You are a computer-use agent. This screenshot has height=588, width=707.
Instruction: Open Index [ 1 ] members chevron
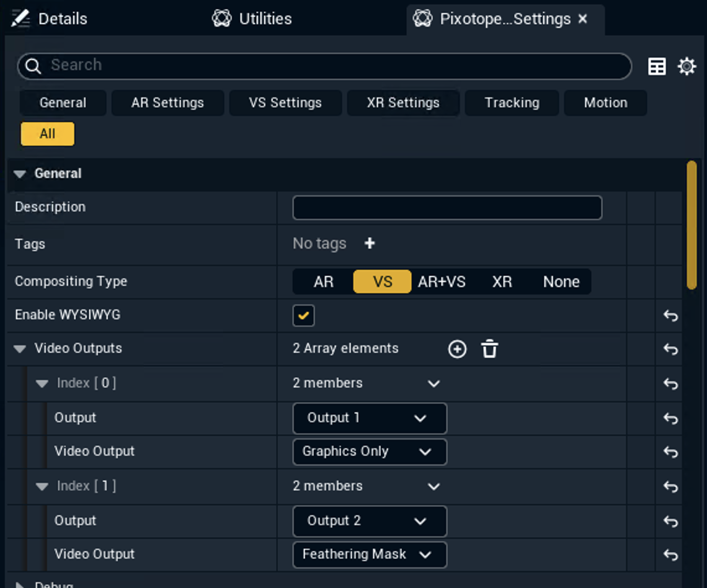click(x=434, y=486)
